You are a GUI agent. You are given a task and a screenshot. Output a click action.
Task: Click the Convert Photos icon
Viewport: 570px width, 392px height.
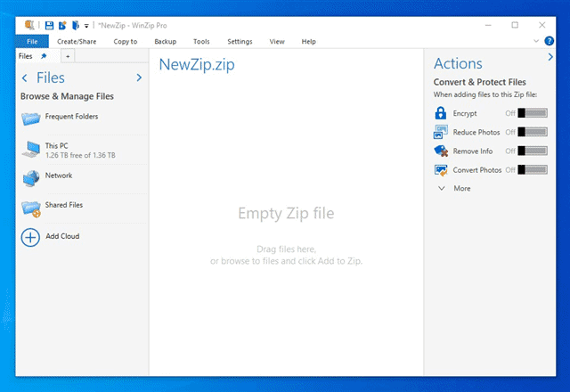441,170
